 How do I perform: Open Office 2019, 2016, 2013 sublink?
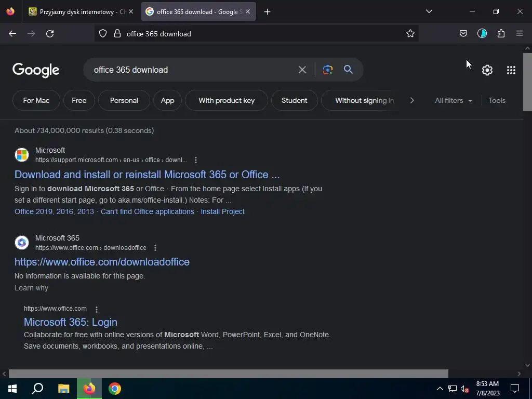54,211
